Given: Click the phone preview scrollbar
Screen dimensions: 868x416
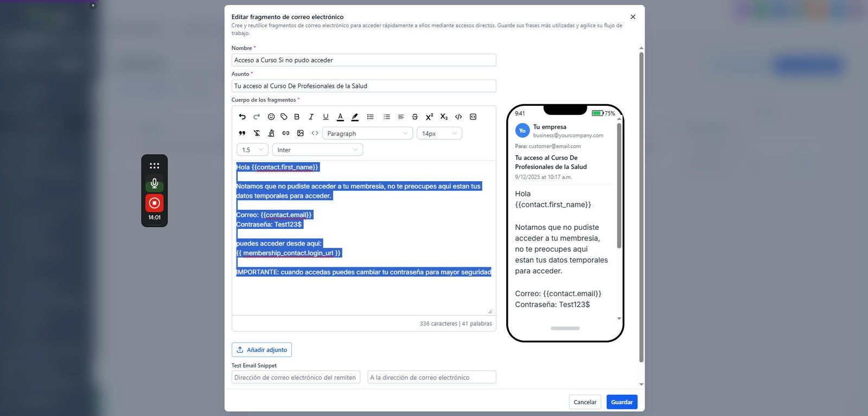Looking at the screenshot, I should pyautogui.click(x=619, y=186).
